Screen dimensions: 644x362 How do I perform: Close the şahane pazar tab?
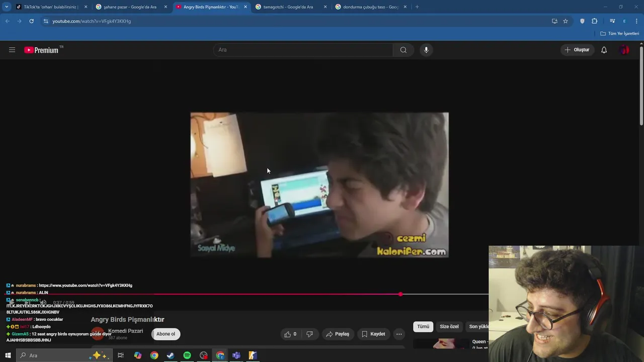[x=166, y=7]
